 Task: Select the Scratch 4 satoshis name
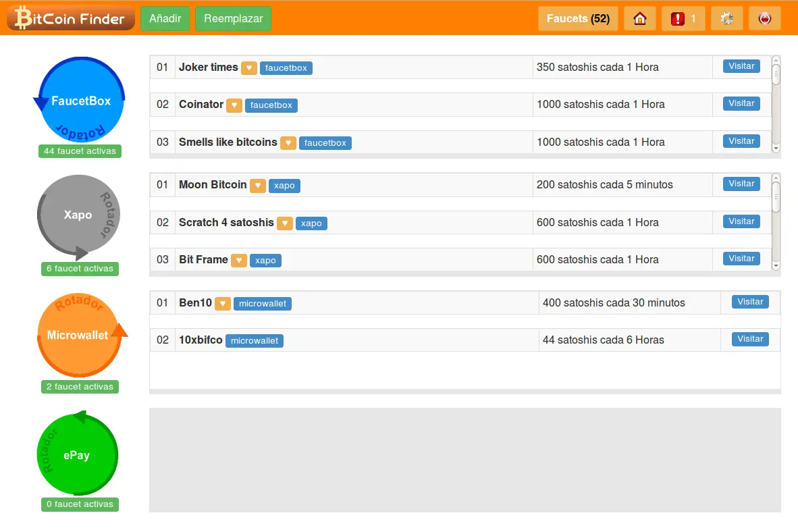click(x=226, y=223)
